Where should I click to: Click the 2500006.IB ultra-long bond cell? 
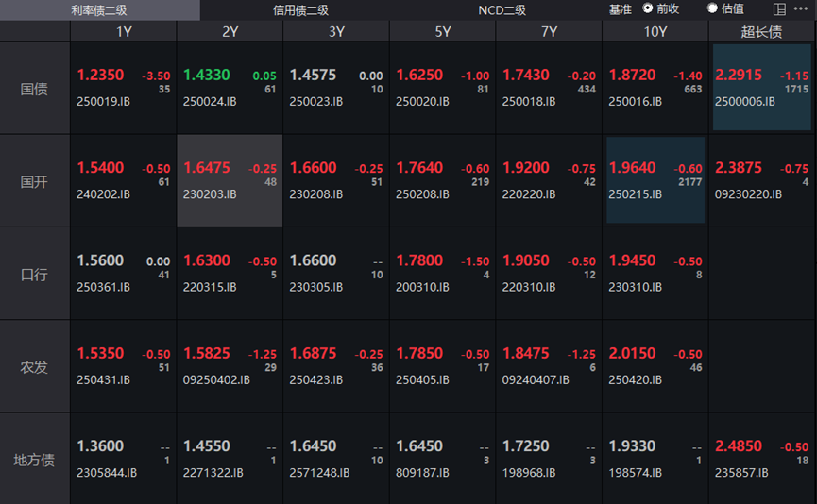click(x=761, y=88)
